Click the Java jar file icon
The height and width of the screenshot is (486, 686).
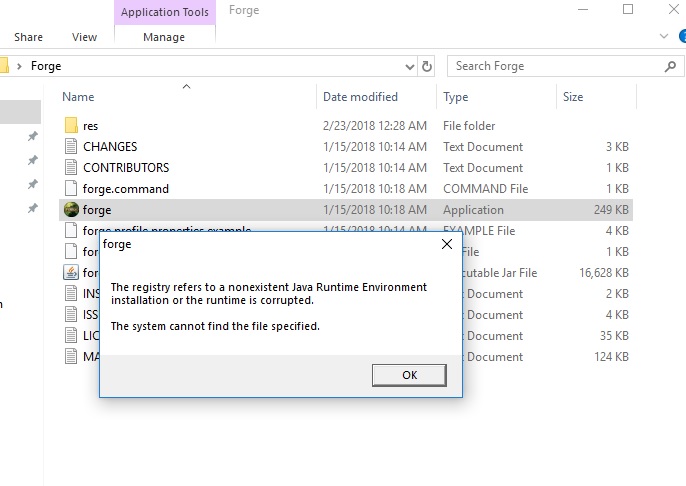point(71,273)
